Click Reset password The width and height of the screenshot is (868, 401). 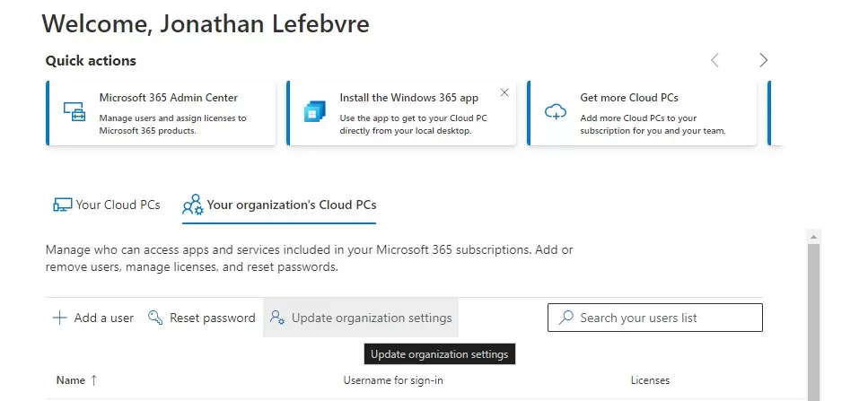coord(201,318)
